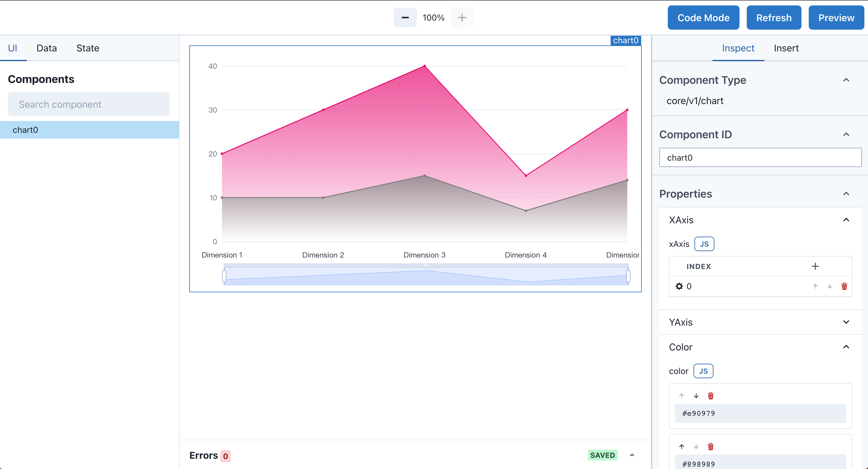Screen dimensions: 868x469
Task: Click the Preview button
Action: coord(836,18)
